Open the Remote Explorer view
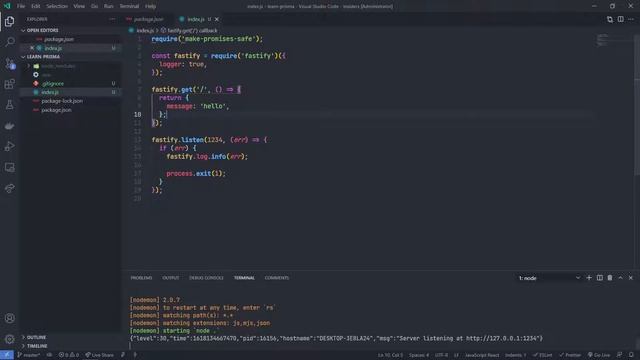 click(10, 167)
